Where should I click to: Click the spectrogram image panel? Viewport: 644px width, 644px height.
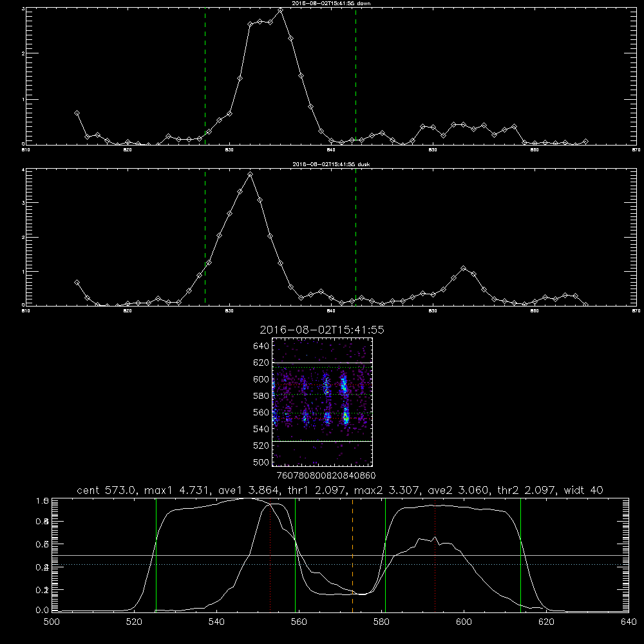coord(323,402)
